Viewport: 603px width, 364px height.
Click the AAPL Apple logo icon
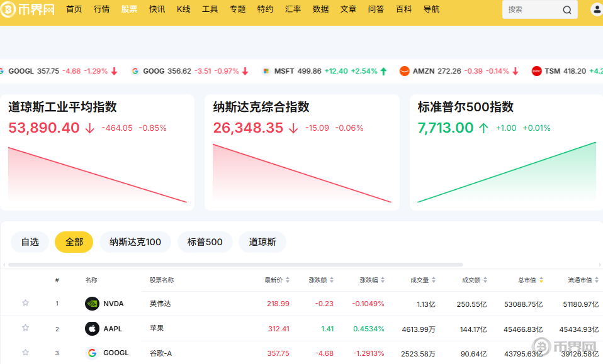pos(92,329)
